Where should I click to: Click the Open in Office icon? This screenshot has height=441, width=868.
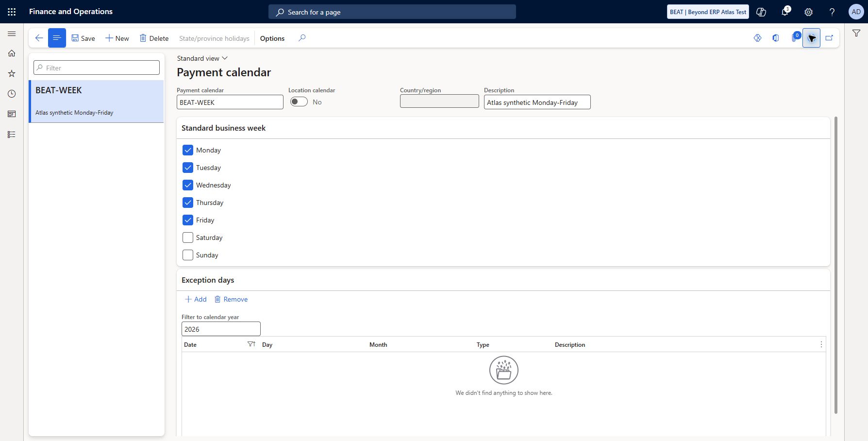click(776, 38)
